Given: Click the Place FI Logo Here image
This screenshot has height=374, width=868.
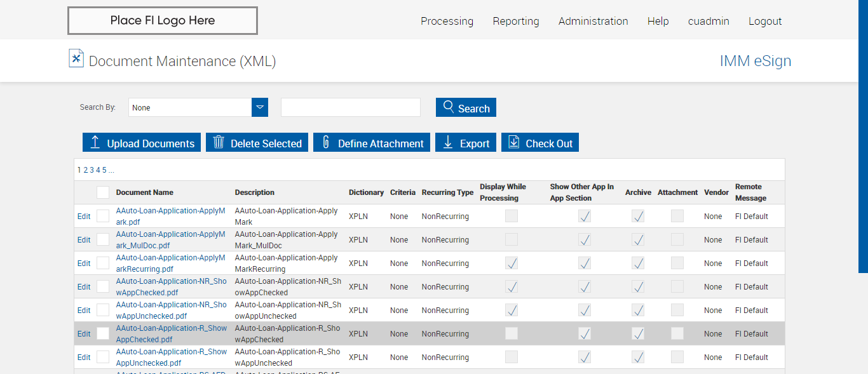Looking at the screenshot, I should click(x=163, y=20).
